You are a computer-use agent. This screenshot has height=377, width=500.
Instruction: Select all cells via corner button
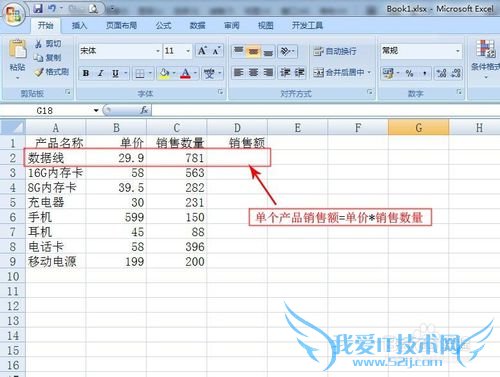[13, 128]
